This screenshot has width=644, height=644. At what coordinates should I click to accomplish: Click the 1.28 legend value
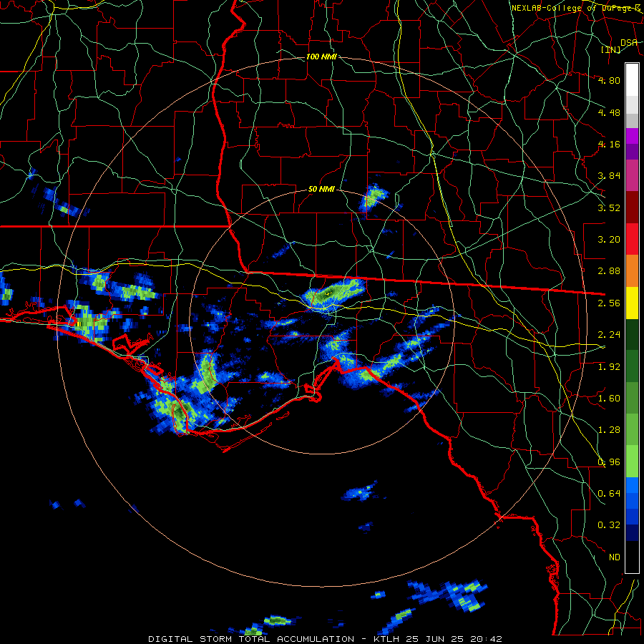609,429
